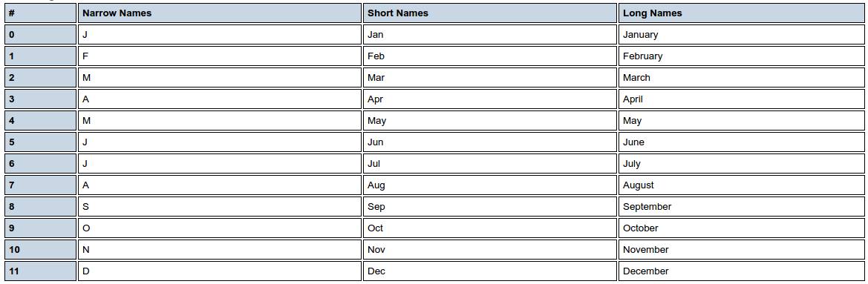868x284 pixels.
Task: Select the Apr short name cell
Action: [490, 99]
